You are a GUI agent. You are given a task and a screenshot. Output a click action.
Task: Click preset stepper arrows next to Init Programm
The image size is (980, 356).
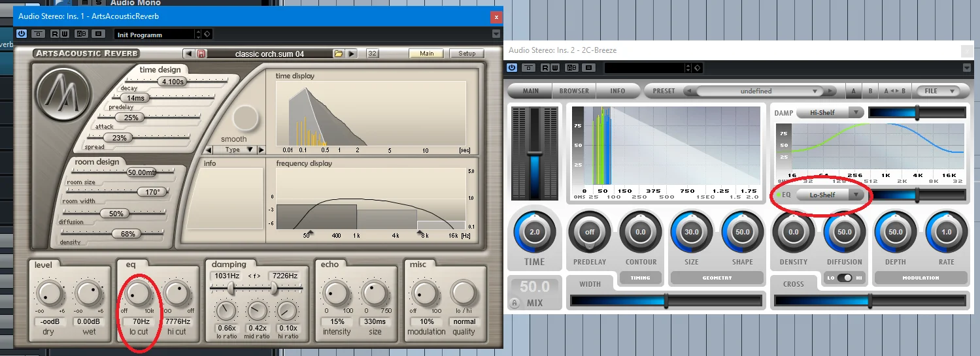199,34
